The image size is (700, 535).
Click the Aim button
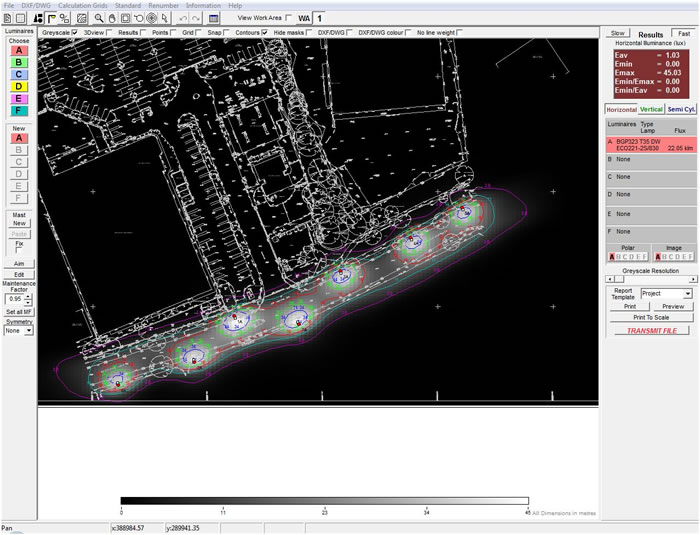click(x=19, y=263)
